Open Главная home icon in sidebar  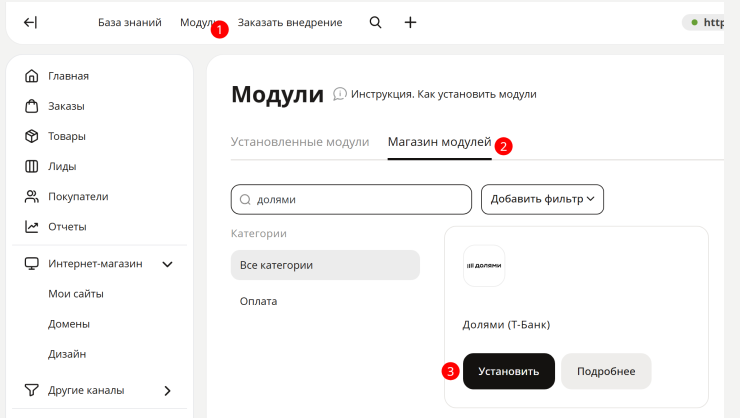pyautogui.click(x=32, y=76)
